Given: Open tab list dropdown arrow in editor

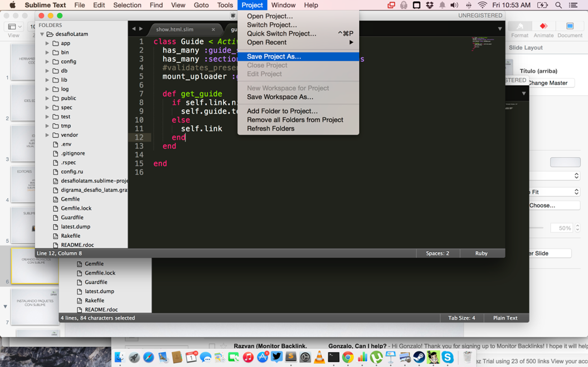Looking at the screenshot, I should pos(499,29).
